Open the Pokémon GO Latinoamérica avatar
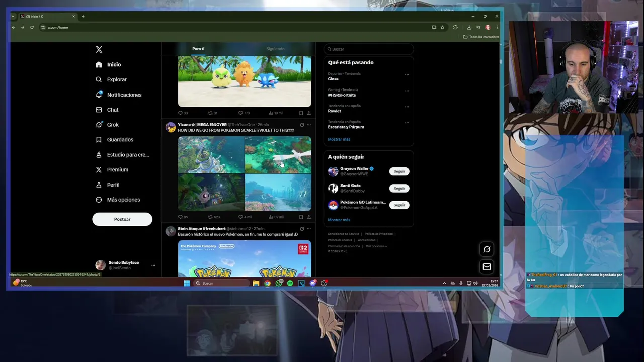Screen dimensions: 644x362 (333, 205)
